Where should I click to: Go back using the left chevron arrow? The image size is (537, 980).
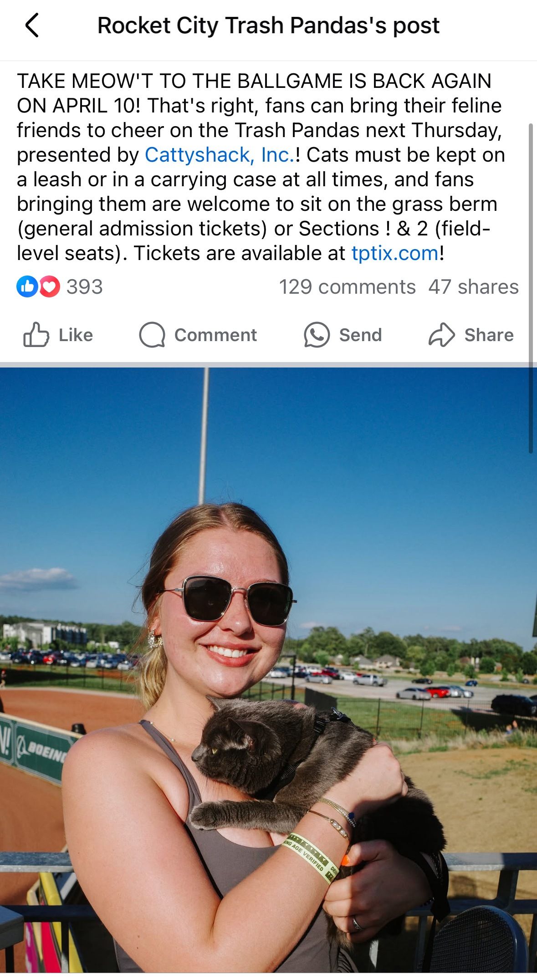pyautogui.click(x=31, y=25)
